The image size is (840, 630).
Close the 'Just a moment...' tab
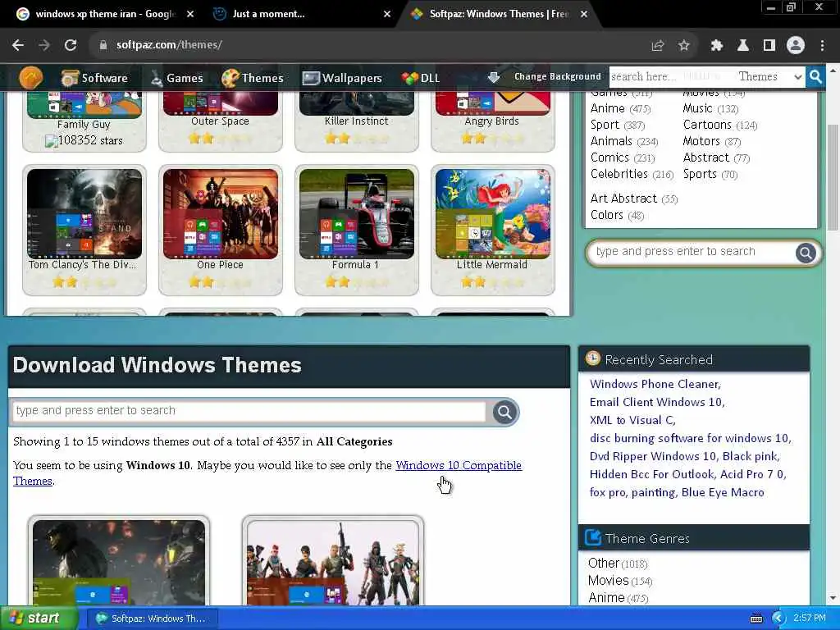tap(387, 15)
